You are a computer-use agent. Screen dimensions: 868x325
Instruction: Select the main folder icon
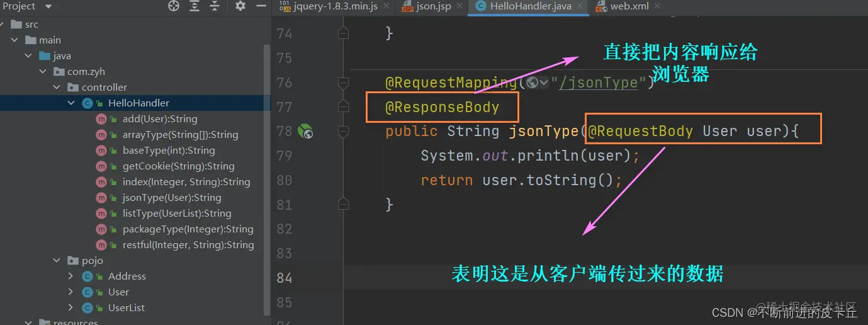(30, 40)
